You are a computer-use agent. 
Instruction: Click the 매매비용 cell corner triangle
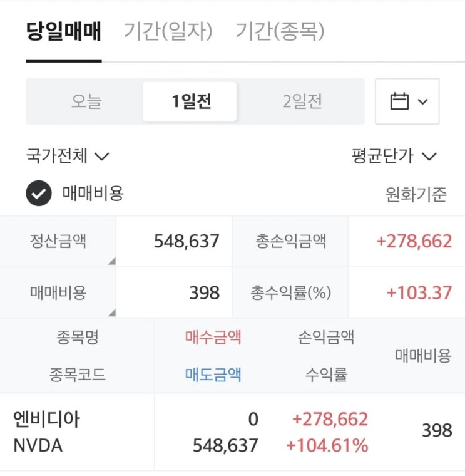tap(111, 312)
